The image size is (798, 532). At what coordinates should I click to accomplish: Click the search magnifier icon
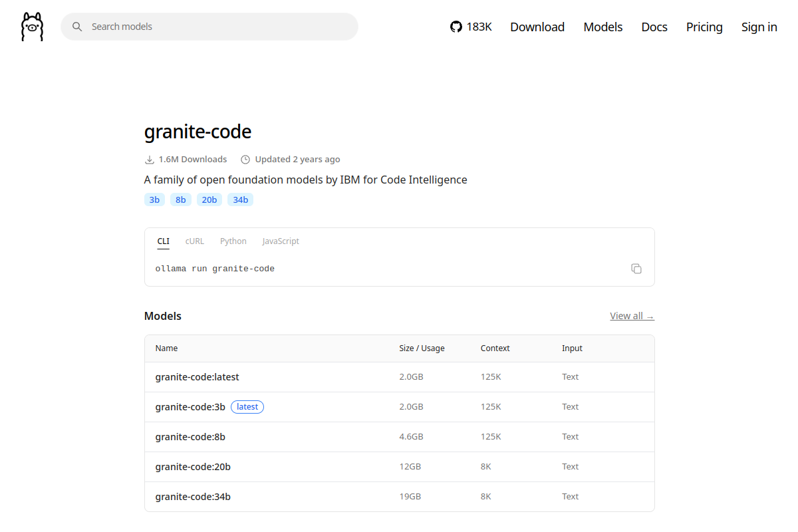(77, 27)
